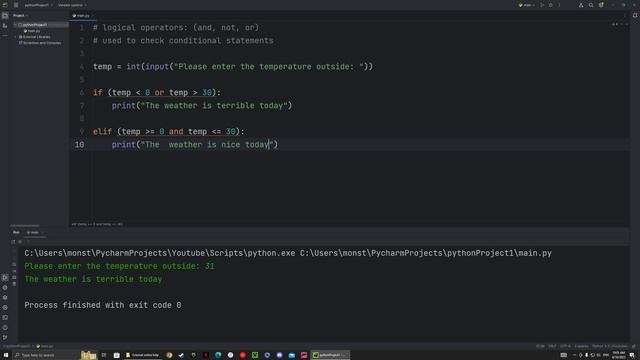The height and width of the screenshot is (360, 640).
Task: Open the Git tool window icon
Action: click(x=5, y=337)
